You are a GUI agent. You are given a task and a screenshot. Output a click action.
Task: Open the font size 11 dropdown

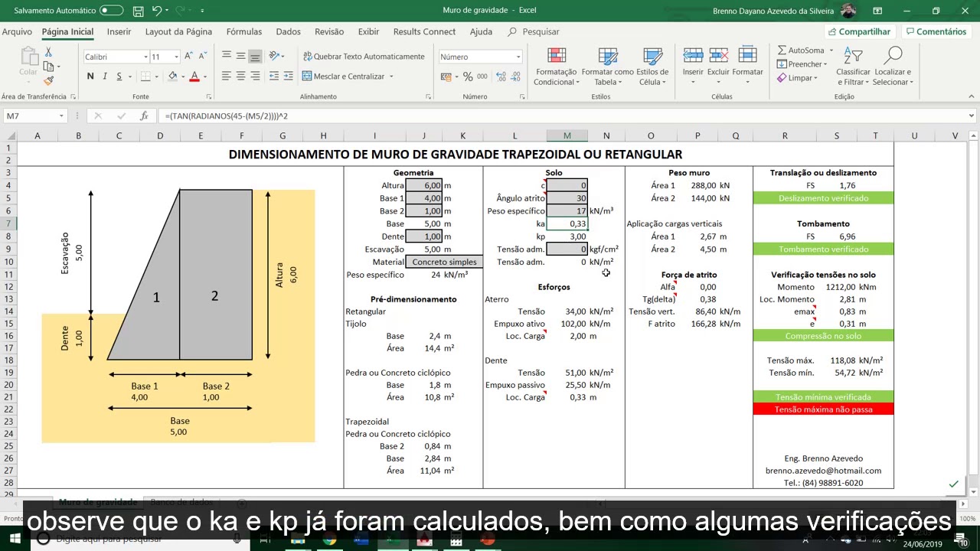click(x=176, y=57)
